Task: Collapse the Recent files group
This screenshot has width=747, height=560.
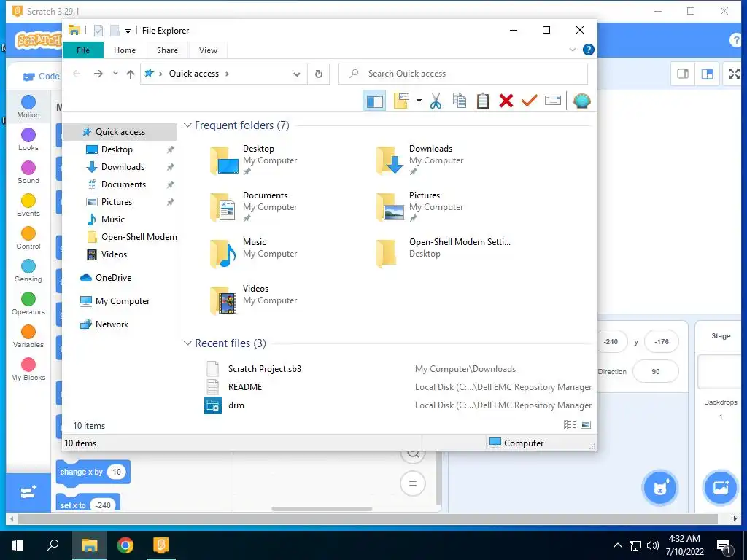Action: click(187, 343)
